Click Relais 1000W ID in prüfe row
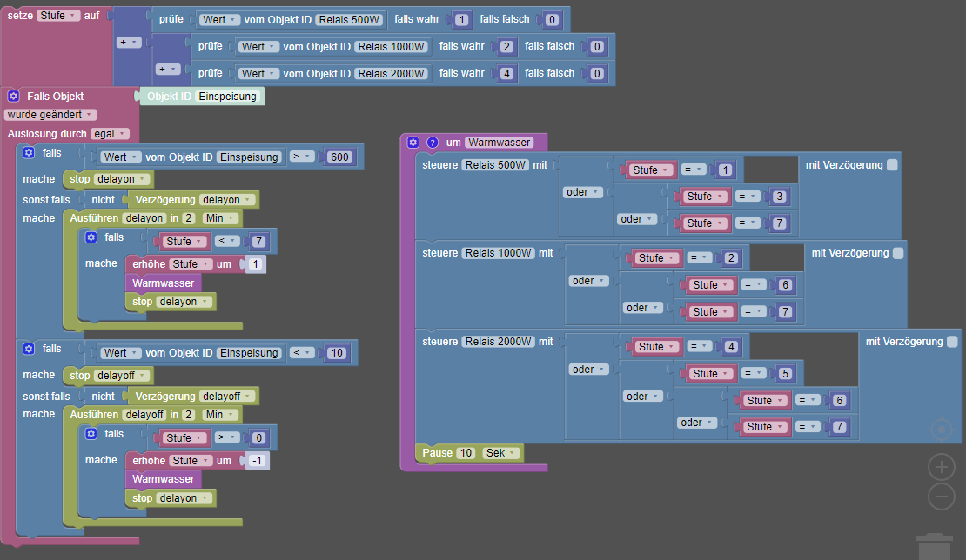Screen dimensions: 966x560 [x=392, y=46]
